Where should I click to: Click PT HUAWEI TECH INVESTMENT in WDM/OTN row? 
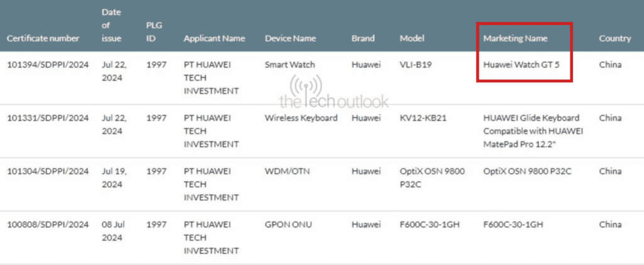211,184
